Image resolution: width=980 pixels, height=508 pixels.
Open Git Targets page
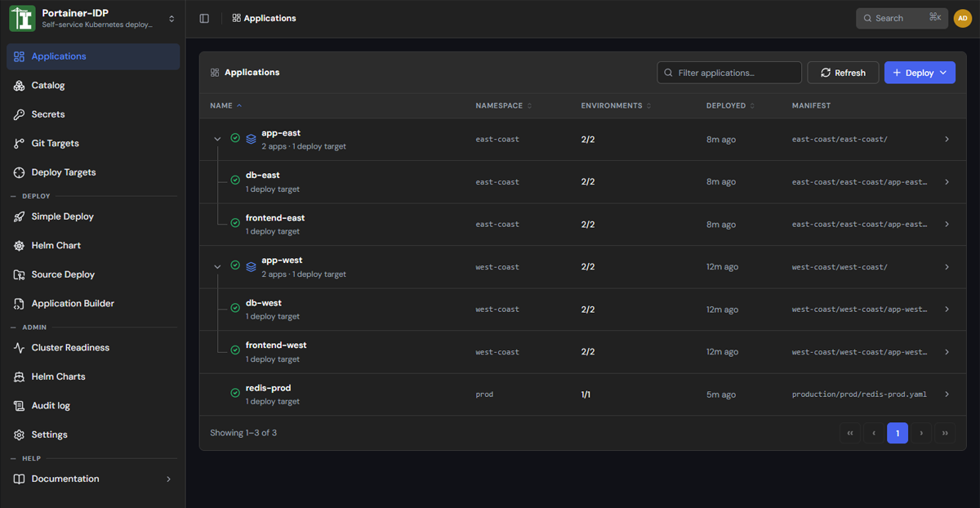click(x=93, y=144)
